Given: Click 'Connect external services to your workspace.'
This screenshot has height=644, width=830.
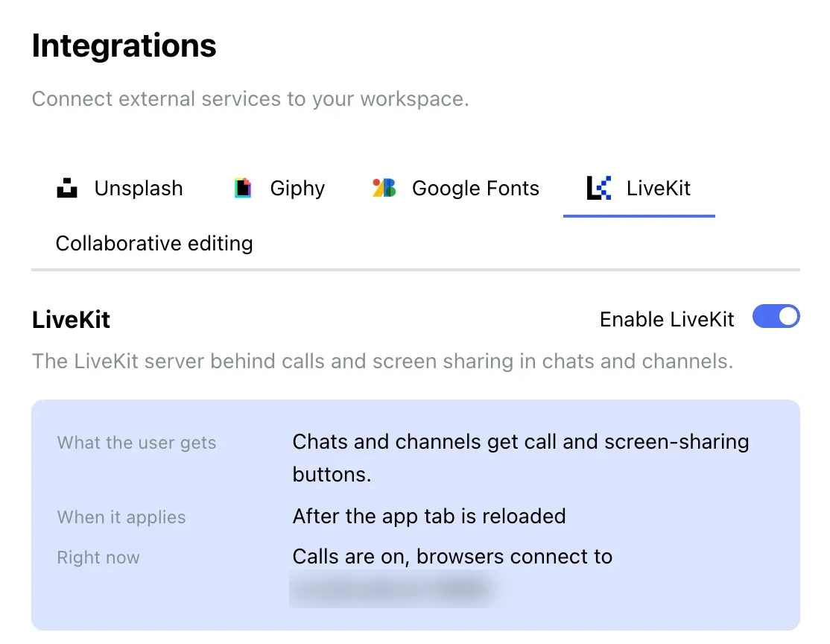Looking at the screenshot, I should coord(250,99).
